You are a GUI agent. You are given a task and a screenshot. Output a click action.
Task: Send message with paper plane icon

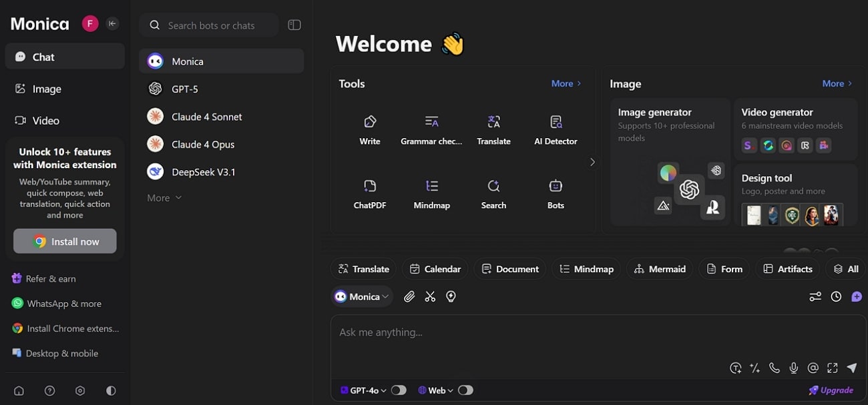pos(851,368)
